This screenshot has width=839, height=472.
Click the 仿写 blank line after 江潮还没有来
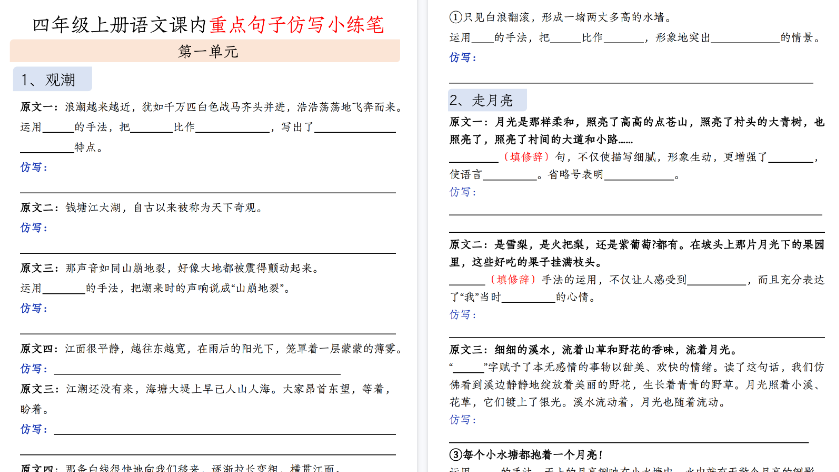pos(225,429)
